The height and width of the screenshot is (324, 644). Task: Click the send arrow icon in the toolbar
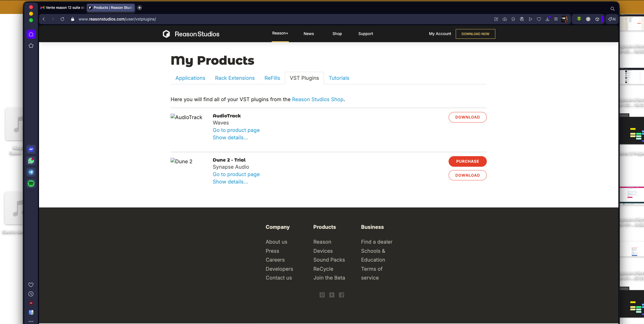[530, 19]
